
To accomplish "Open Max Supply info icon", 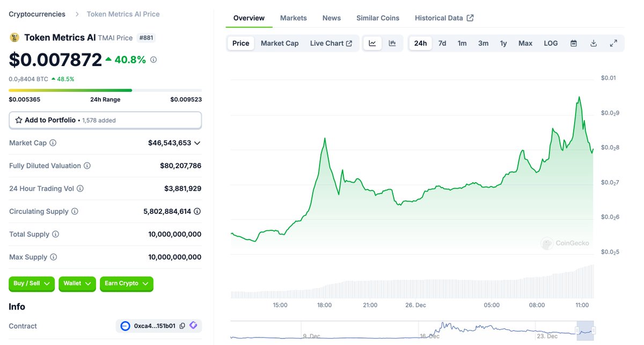I will pos(54,257).
